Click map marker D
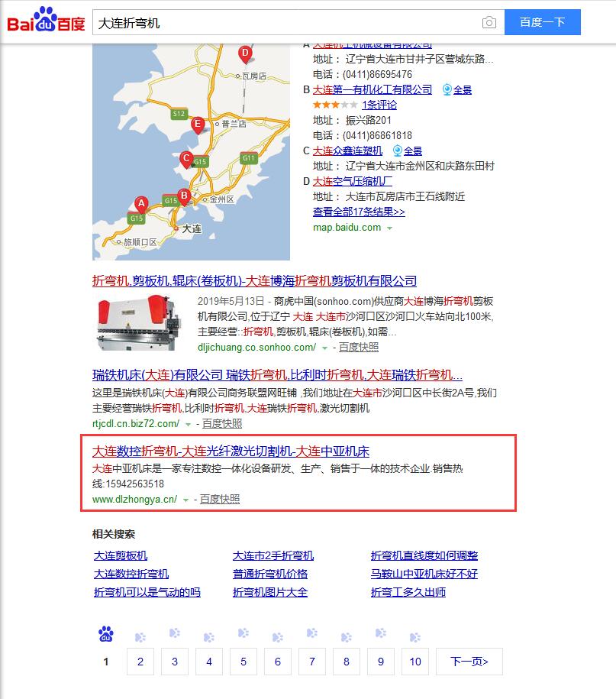616x699 pixels. coord(244,54)
